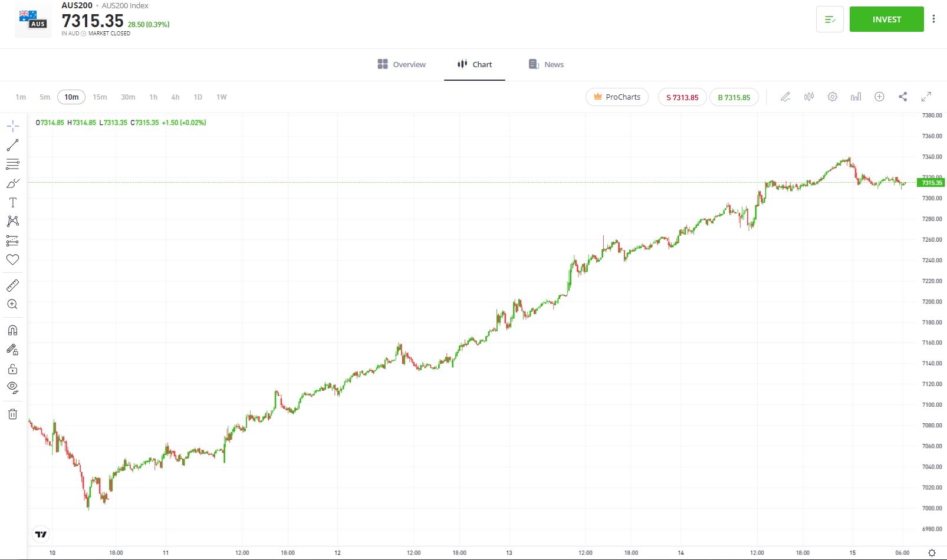Open chart settings gear in top toolbar
947x560 pixels.
pos(833,97)
